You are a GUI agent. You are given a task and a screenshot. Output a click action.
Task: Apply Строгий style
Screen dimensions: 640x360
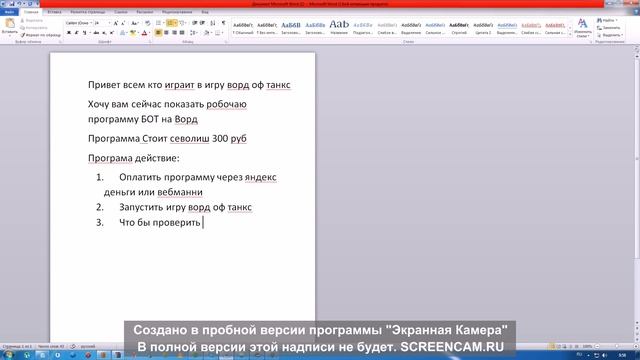pos(459,28)
